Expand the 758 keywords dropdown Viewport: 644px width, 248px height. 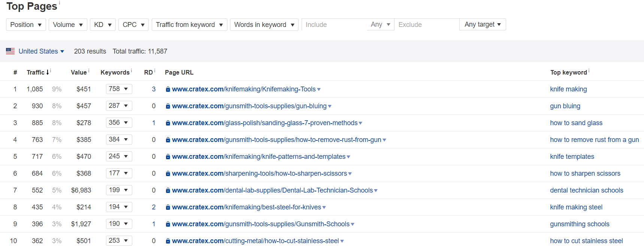pos(119,89)
